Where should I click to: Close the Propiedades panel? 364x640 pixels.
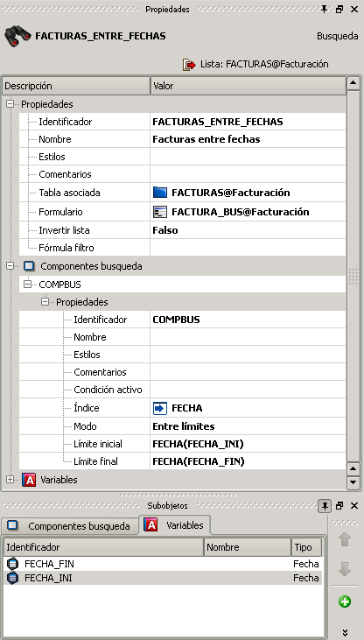[354, 9]
